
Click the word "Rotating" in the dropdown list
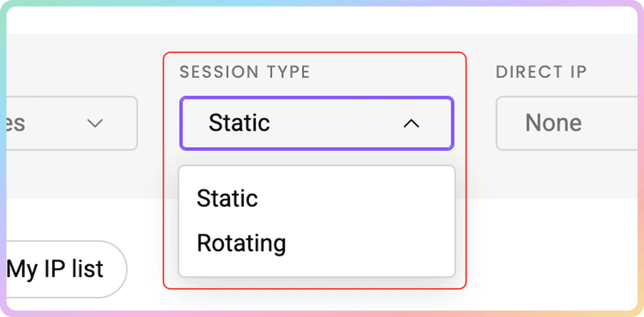(242, 243)
